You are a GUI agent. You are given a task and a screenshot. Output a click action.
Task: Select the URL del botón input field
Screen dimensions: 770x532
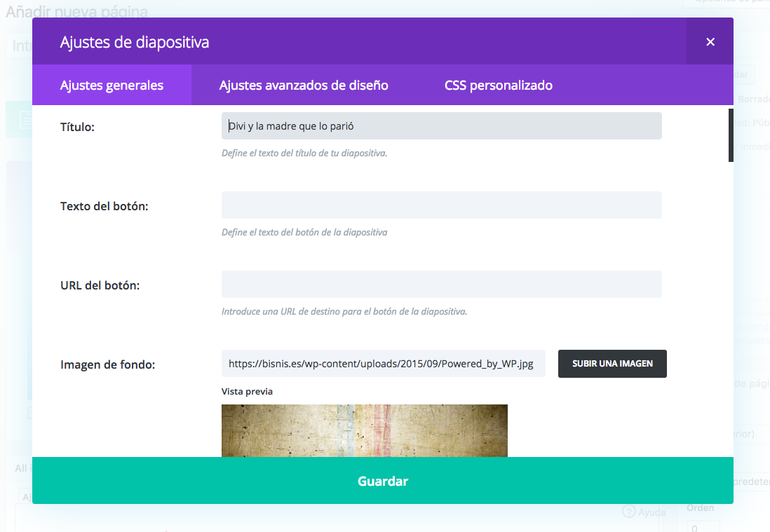tap(441, 285)
